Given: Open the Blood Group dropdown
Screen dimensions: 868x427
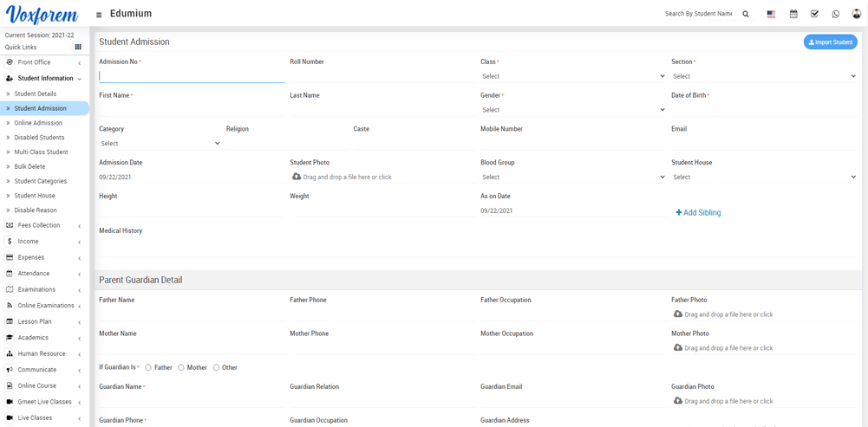Looking at the screenshot, I should [x=572, y=177].
